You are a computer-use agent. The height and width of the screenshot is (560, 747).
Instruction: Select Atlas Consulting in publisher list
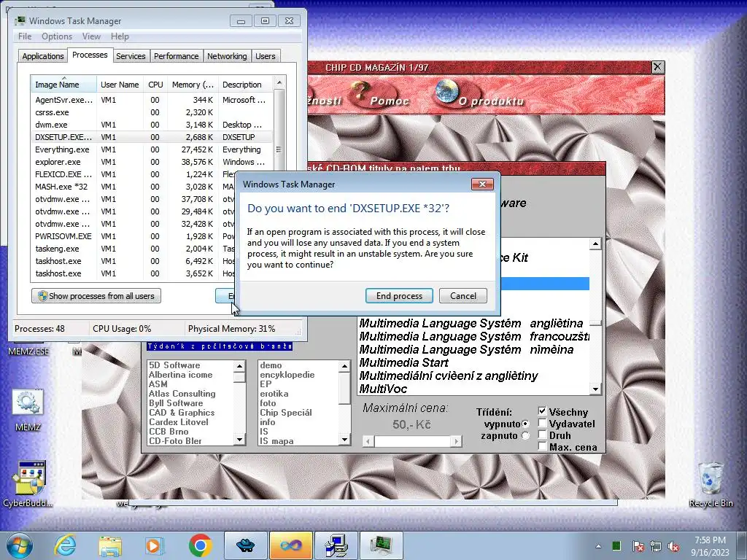(182, 394)
